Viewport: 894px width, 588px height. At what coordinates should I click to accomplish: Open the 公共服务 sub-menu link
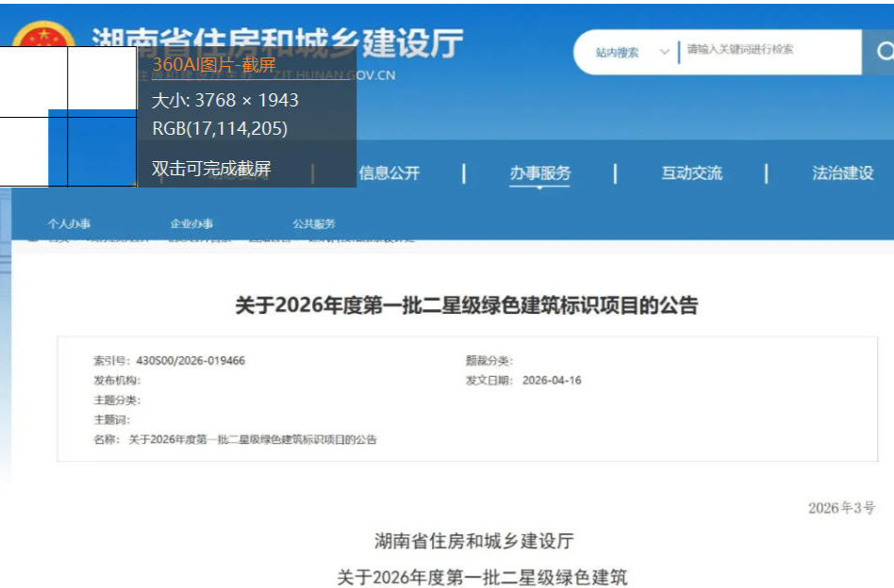click(x=314, y=224)
